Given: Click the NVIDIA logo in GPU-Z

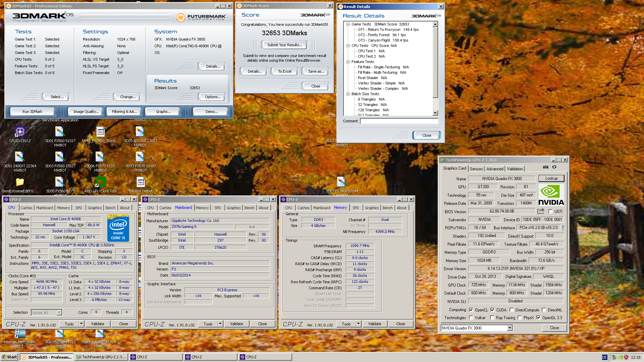Looking at the screenshot, I should point(551,195).
